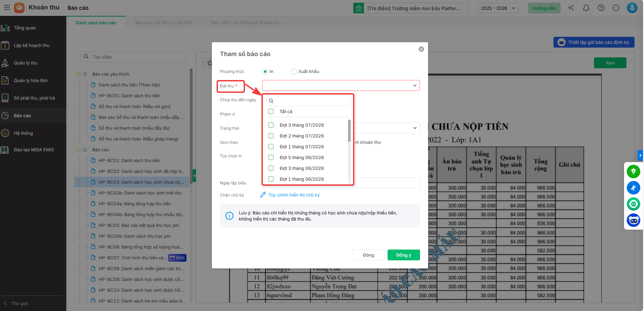Image resolution: width=644 pixels, height=311 pixels.
Task: Click the green lightbulb floating icon
Action: pyautogui.click(x=634, y=172)
